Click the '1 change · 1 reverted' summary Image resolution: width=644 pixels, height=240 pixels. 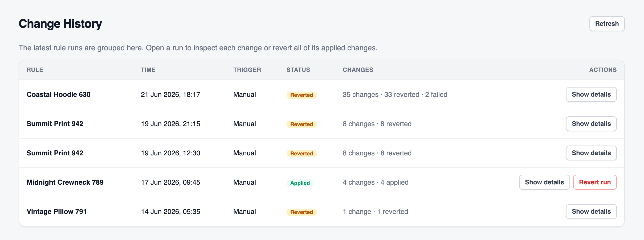point(375,212)
